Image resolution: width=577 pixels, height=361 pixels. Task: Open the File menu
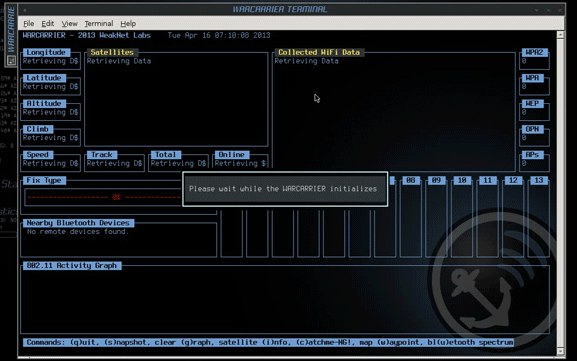[x=28, y=24]
